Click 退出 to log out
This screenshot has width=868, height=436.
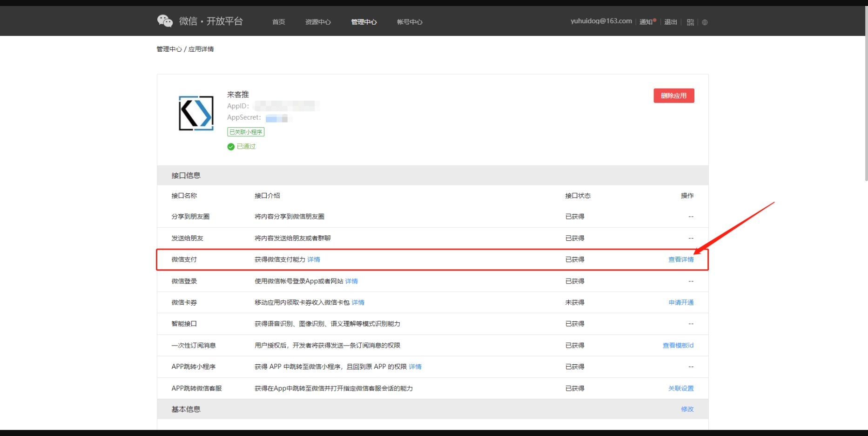(670, 22)
